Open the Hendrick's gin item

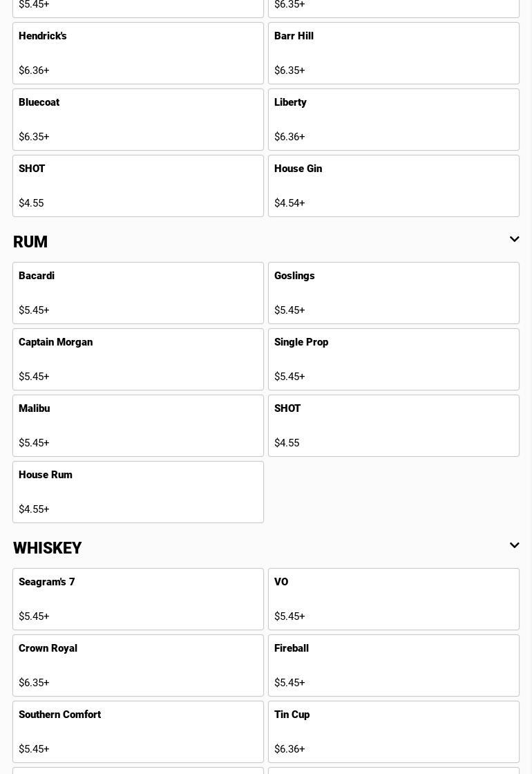point(138,53)
